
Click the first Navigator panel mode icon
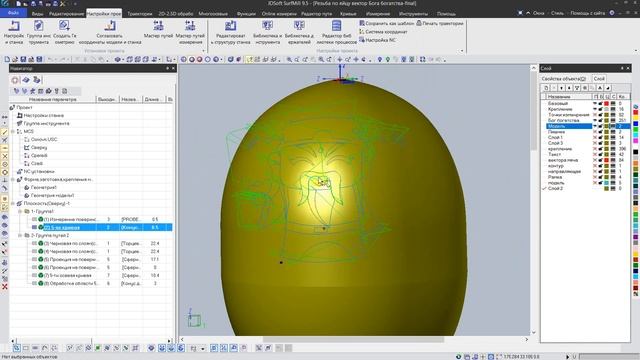click(x=15, y=80)
